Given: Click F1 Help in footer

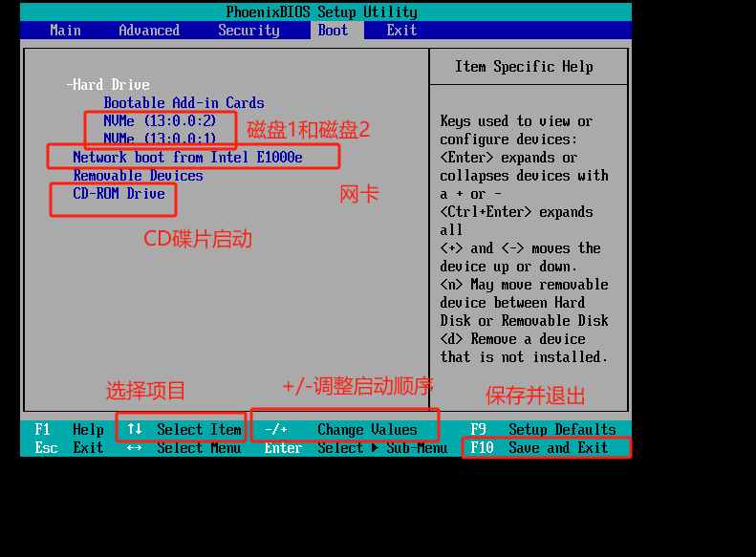Looking at the screenshot, I should [x=69, y=429].
